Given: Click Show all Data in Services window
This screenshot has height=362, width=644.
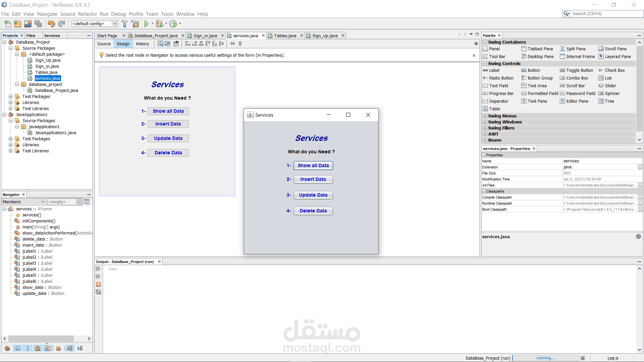Looking at the screenshot, I should (x=313, y=165).
